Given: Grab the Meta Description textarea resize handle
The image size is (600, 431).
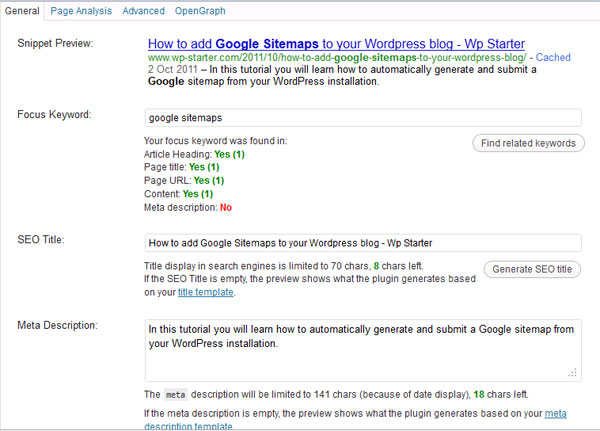Looking at the screenshot, I should pos(574,371).
